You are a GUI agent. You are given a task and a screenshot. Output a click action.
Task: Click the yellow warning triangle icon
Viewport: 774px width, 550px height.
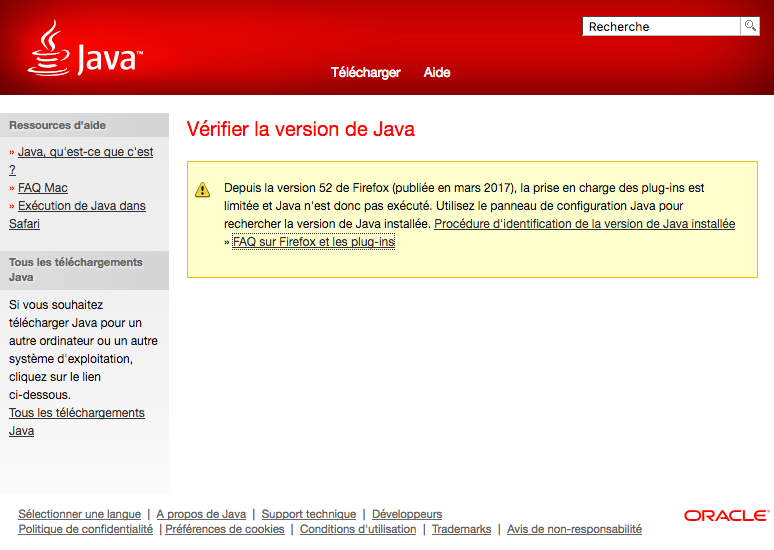202,190
